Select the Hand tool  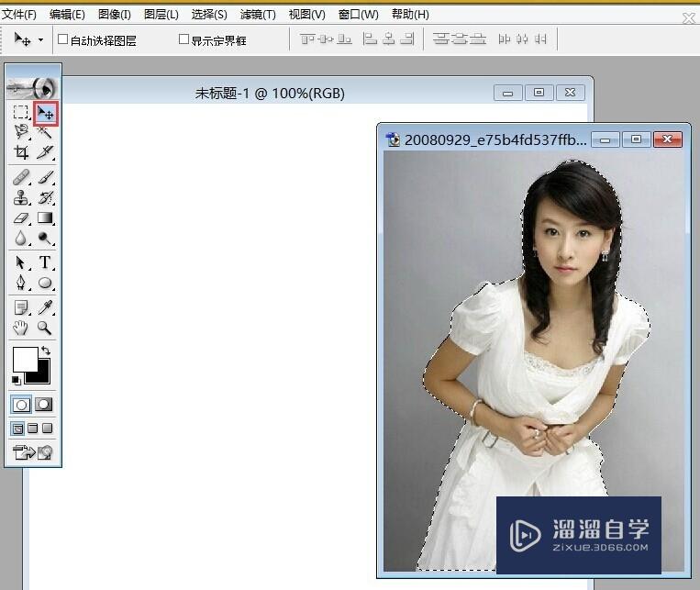pyautogui.click(x=20, y=328)
